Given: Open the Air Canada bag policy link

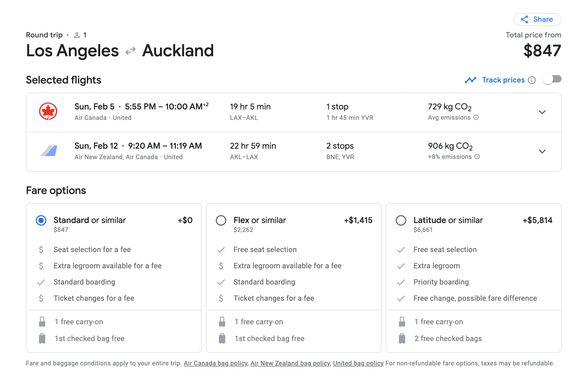Looking at the screenshot, I should pos(216,363).
